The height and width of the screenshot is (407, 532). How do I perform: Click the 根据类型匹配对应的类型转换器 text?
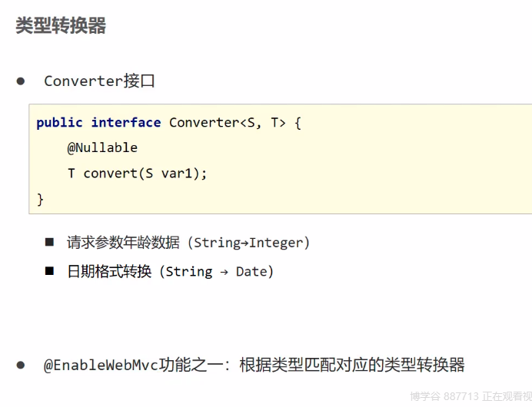tap(352, 365)
